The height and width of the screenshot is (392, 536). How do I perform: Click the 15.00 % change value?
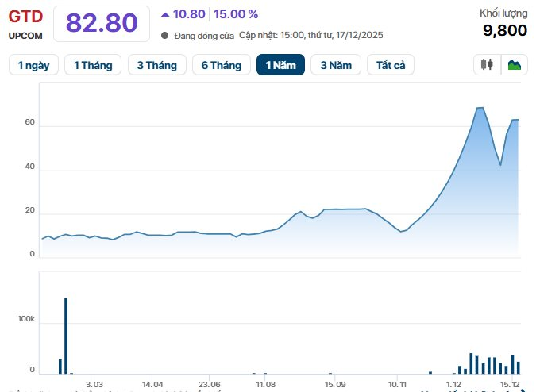[x=236, y=13]
